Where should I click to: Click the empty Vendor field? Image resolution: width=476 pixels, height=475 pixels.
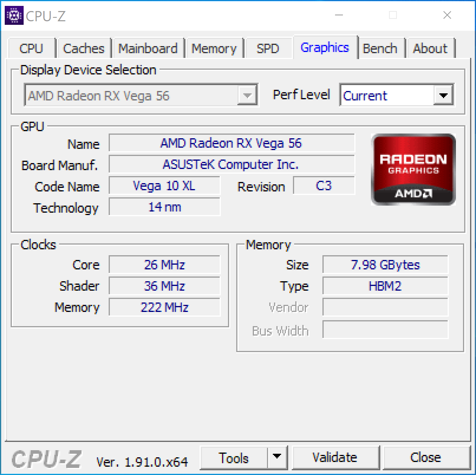coord(385,307)
